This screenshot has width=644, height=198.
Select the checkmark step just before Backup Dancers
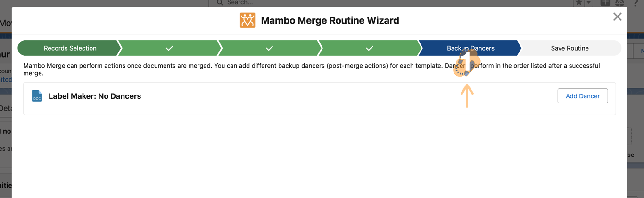point(370,48)
